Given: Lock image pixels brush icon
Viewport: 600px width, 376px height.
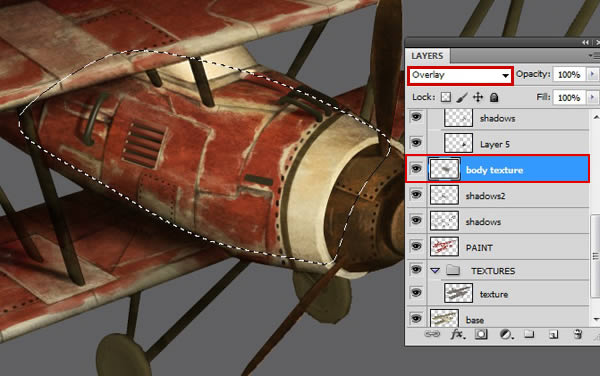Looking at the screenshot, I should click(462, 97).
